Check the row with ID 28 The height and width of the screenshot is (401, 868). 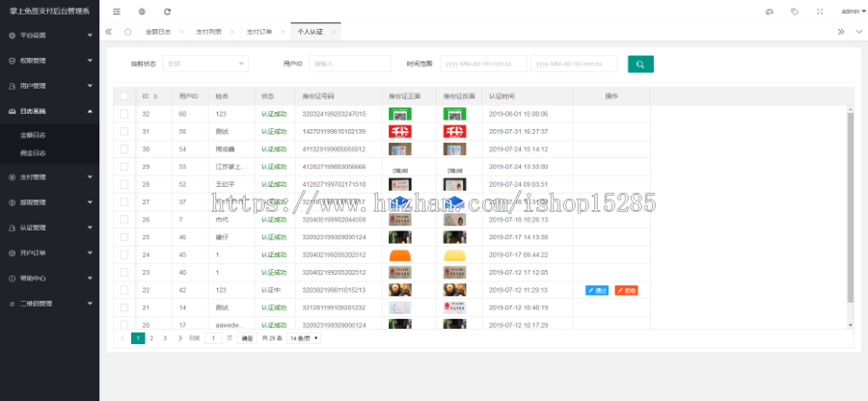pos(124,184)
